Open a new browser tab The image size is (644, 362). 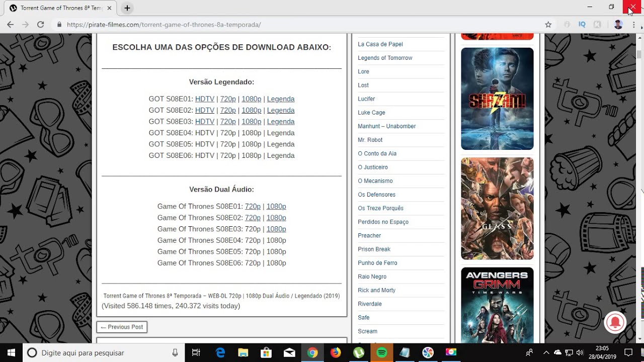(x=127, y=8)
